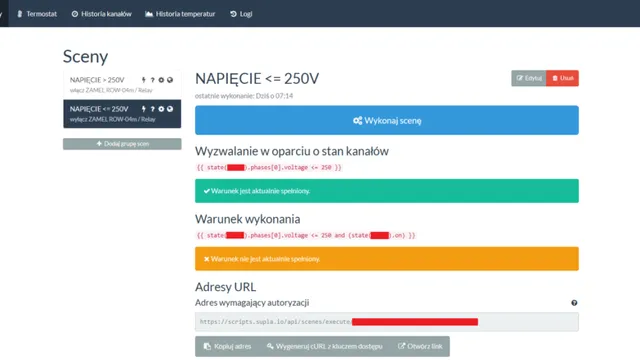Click the Sceny page heading

point(85,56)
